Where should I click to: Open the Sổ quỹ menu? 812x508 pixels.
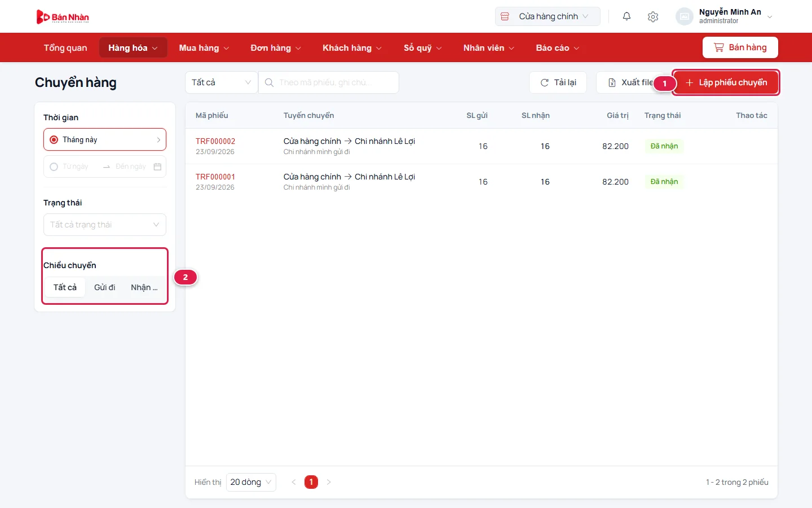(x=422, y=48)
